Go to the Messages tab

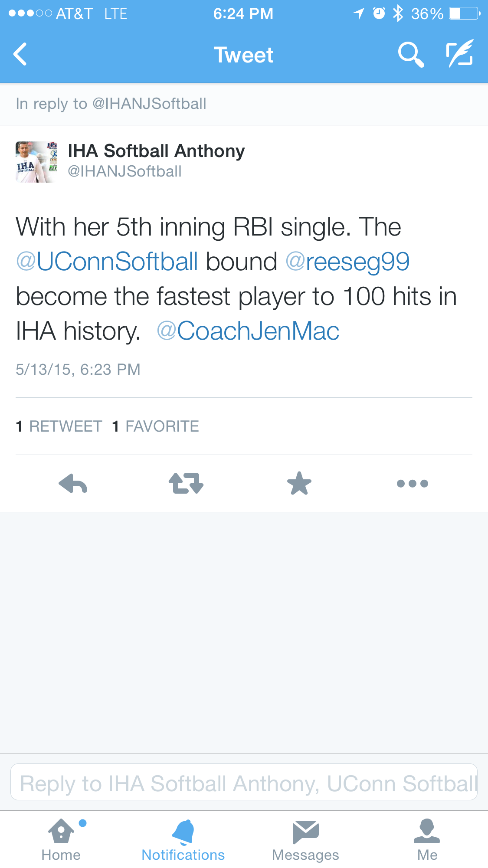pyautogui.click(x=305, y=839)
